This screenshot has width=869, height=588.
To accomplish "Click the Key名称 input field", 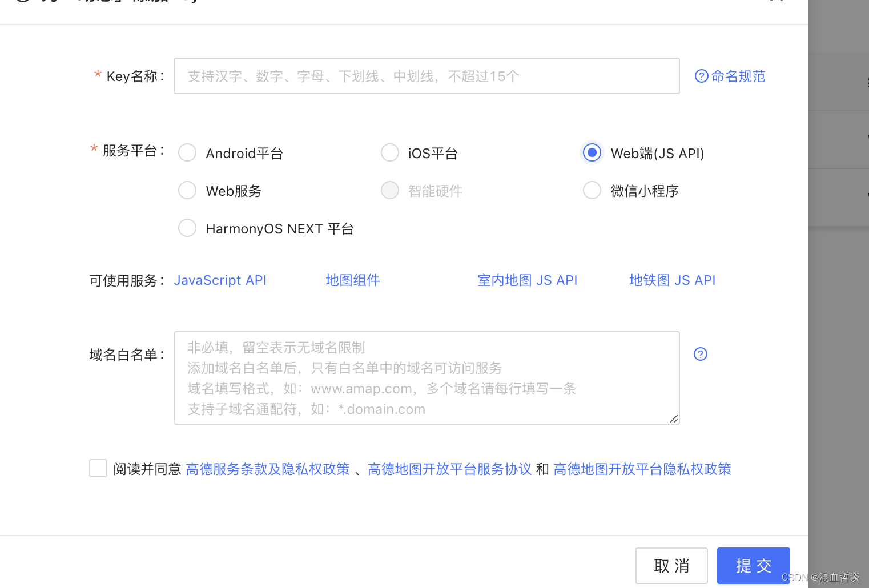I will coord(426,76).
